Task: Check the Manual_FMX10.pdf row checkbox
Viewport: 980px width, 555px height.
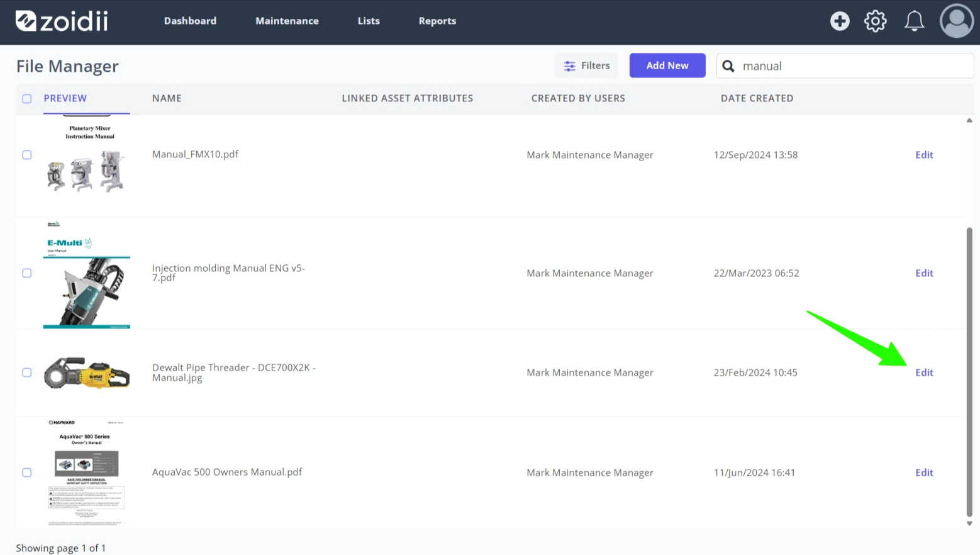Action: click(27, 155)
